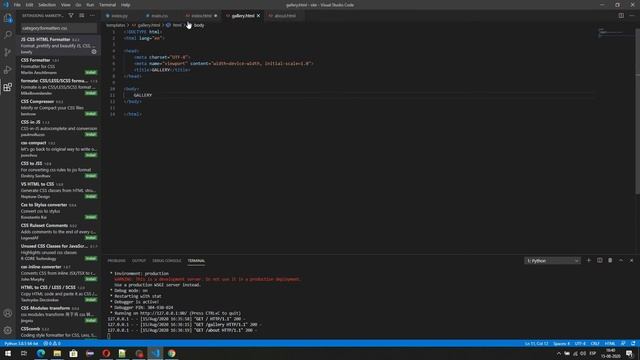Open the Run and Debug view
The image size is (640, 360).
coord(8,70)
